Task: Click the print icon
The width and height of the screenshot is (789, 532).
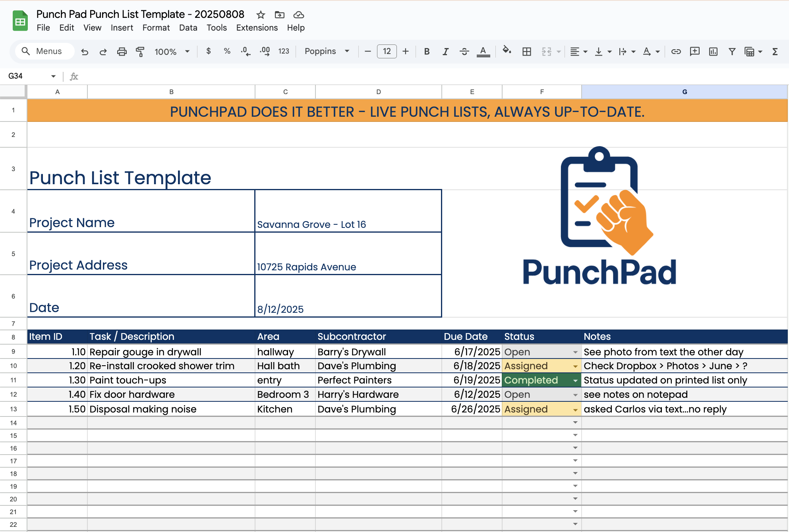Action: (x=122, y=52)
